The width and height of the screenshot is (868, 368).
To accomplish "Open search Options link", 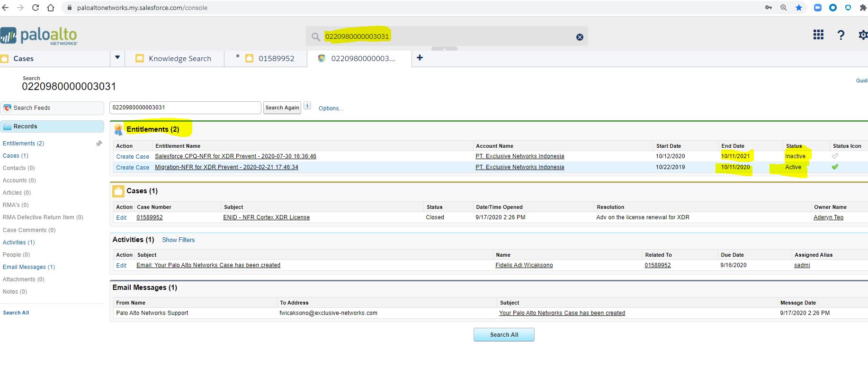I will coord(331,108).
